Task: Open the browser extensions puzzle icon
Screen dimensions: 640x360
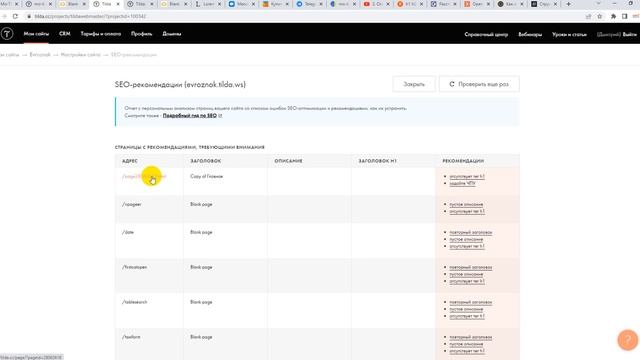Action: click(613, 16)
